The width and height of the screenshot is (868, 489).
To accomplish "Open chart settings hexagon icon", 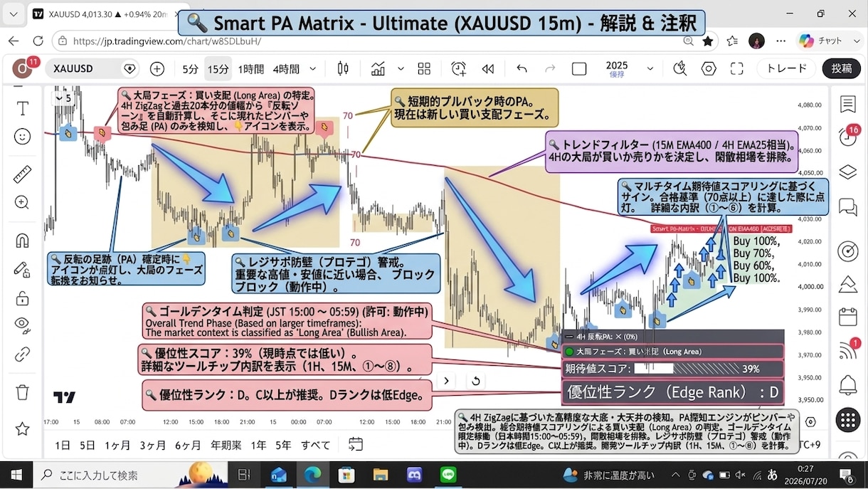I will point(709,69).
